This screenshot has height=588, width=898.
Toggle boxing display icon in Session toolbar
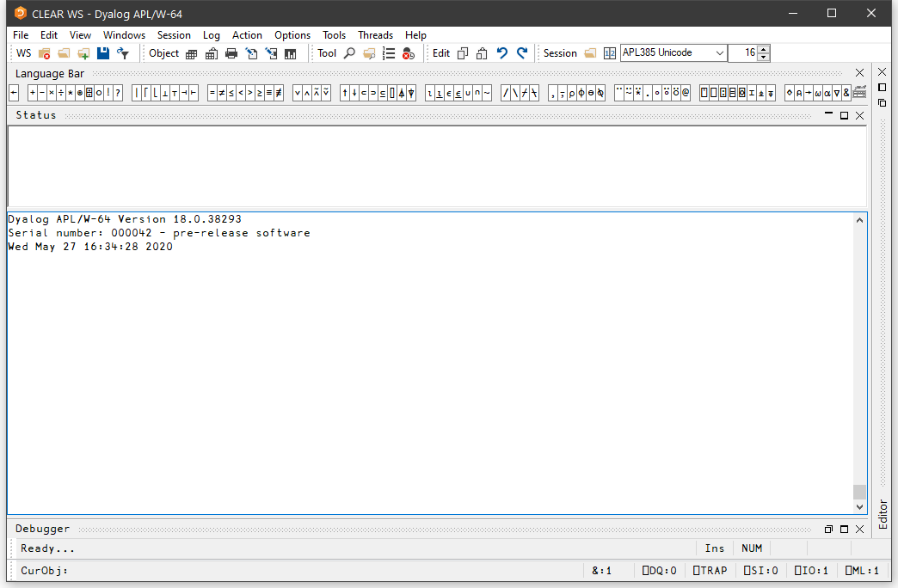point(609,53)
